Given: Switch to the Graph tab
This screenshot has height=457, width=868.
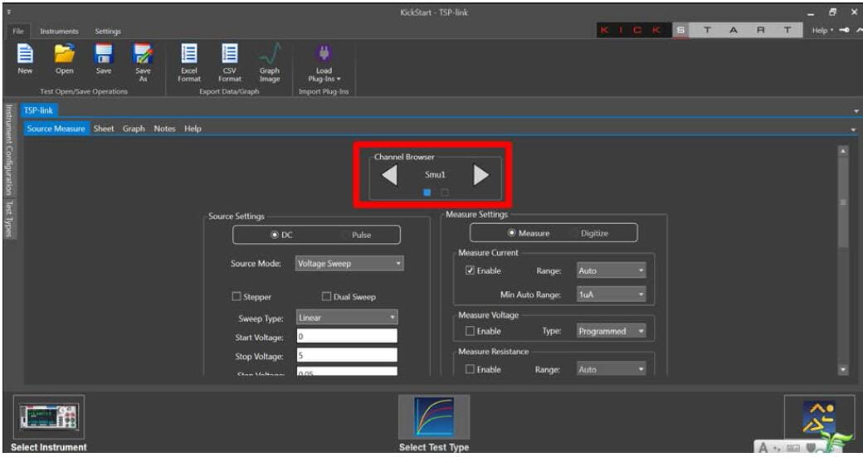Looking at the screenshot, I should click(134, 129).
